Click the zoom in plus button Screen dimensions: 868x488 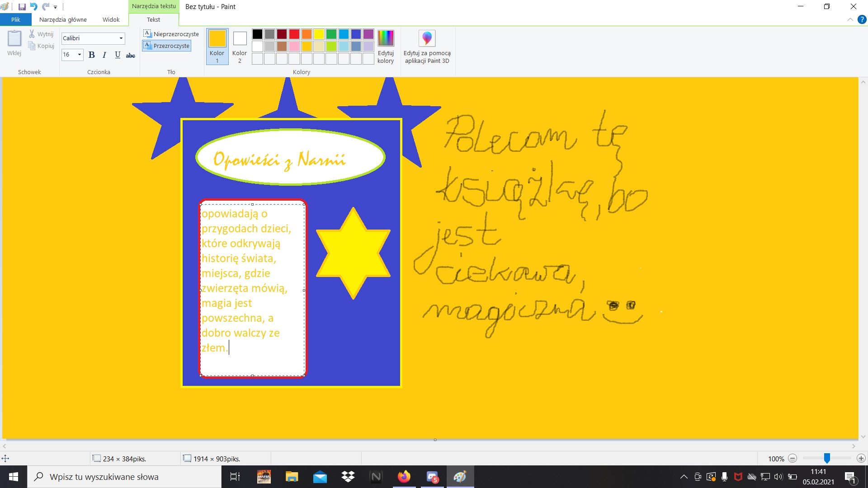pos(861,458)
